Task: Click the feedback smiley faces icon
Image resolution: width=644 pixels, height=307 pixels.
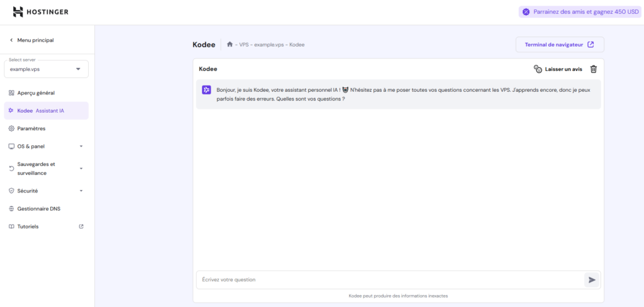Action: (x=538, y=69)
